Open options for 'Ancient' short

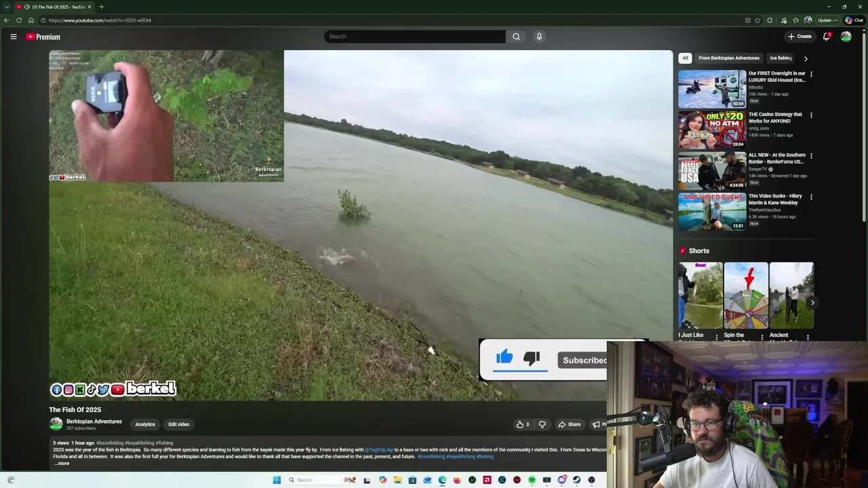click(808, 337)
